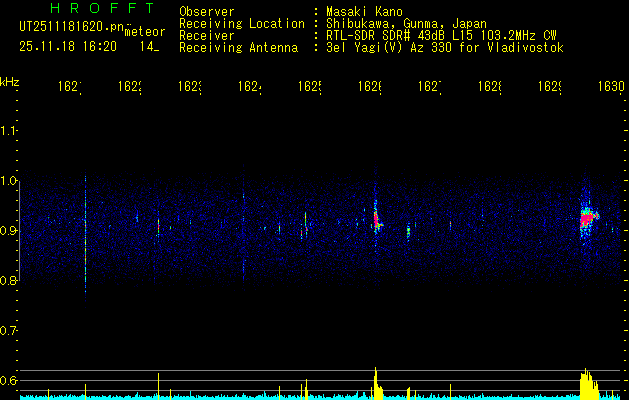Viewport: 629px width, 400px height.
Task: Click the "14_" count value
Action: [x=149, y=47]
